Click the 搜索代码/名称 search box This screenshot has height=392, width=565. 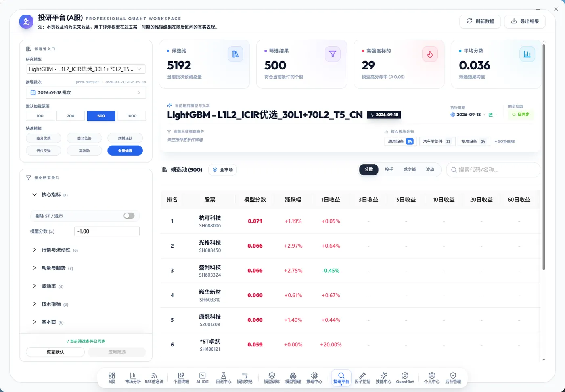(x=493, y=170)
